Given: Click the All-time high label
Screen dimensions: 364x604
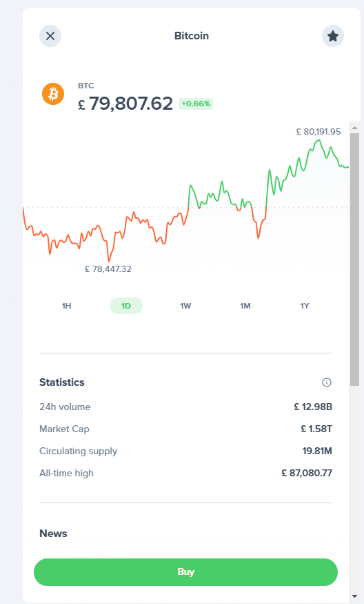Looking at the screenshot, I should 67,473.
